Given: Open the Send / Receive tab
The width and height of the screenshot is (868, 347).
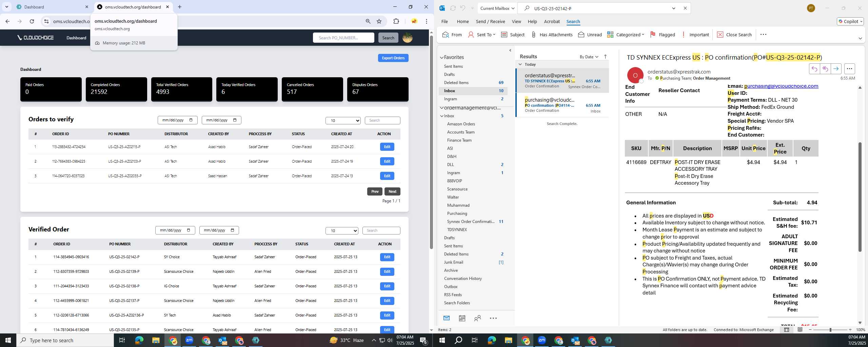Looking at the screenshot, I should tap(490, 21).
